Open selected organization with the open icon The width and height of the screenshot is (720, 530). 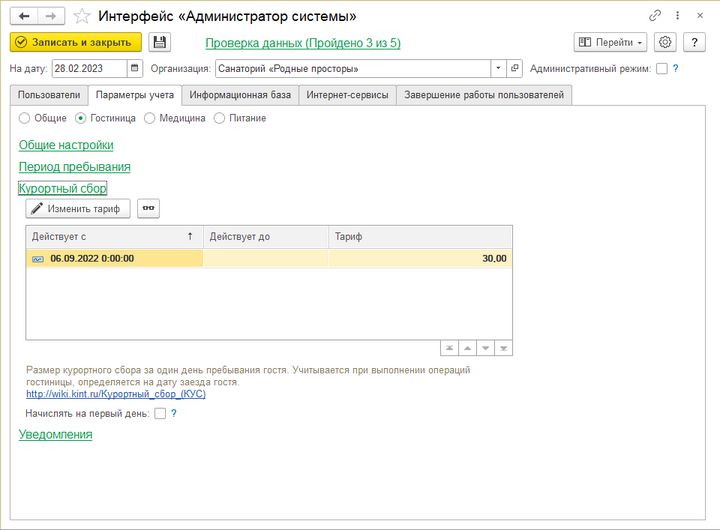[514, 68]
